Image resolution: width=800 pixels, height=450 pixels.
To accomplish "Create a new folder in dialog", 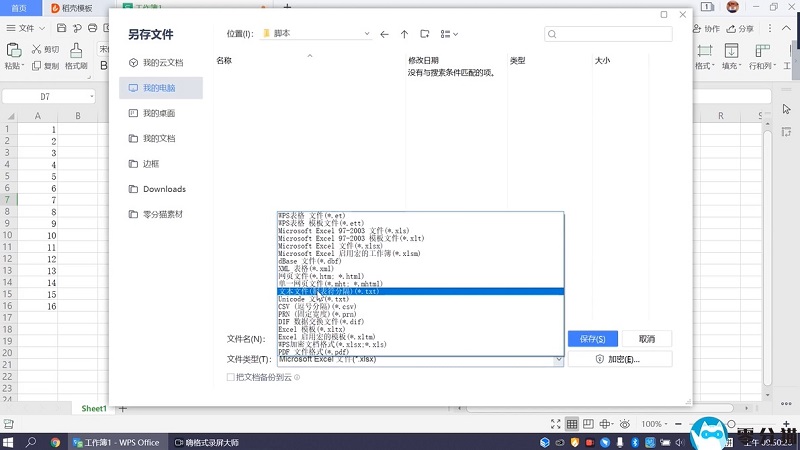I will tap(425, 34).
